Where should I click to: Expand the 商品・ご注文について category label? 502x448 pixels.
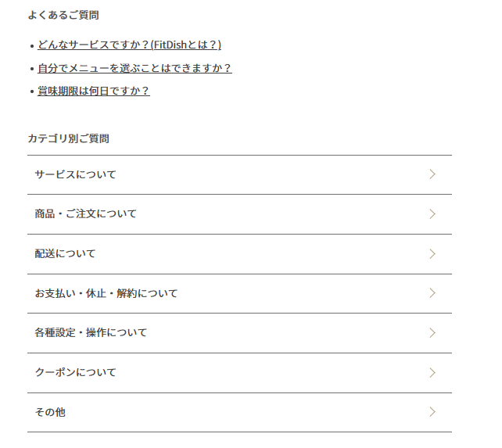(85, 214)
